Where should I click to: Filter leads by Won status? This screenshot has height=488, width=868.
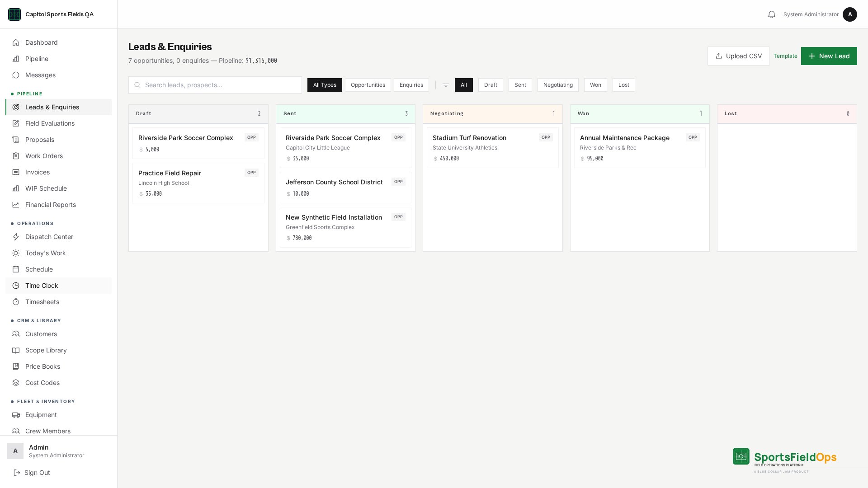(595, 85)
